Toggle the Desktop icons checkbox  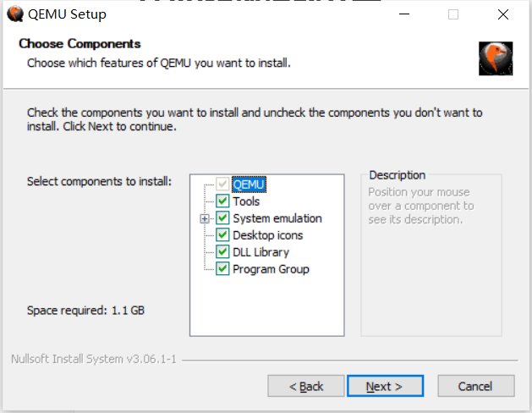(222, 234)
